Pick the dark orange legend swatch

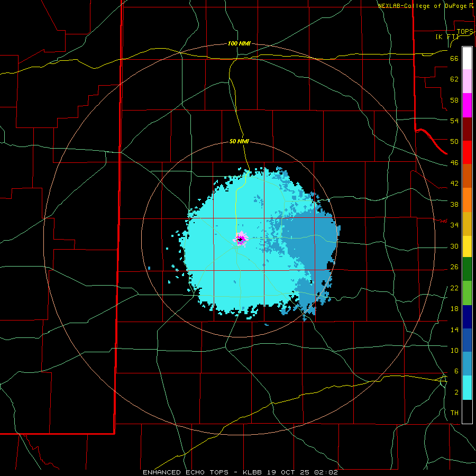coord(467,176)
